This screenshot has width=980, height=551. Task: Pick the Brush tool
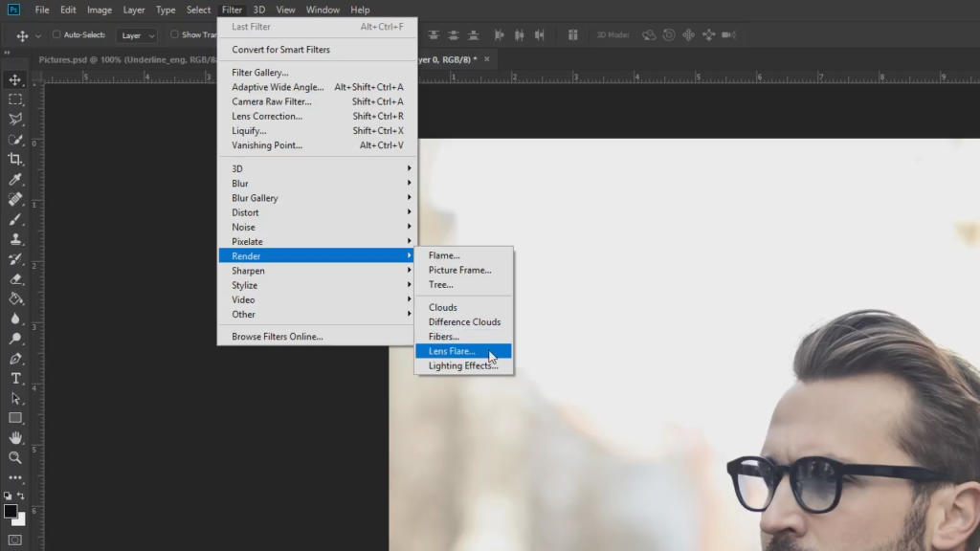click(x=15, y=219)
